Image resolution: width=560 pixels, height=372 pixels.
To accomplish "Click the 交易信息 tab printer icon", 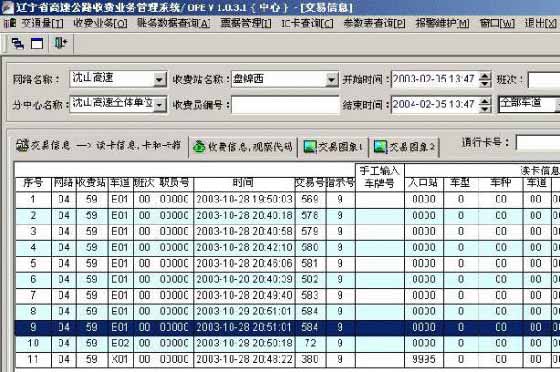I will 22,145.
